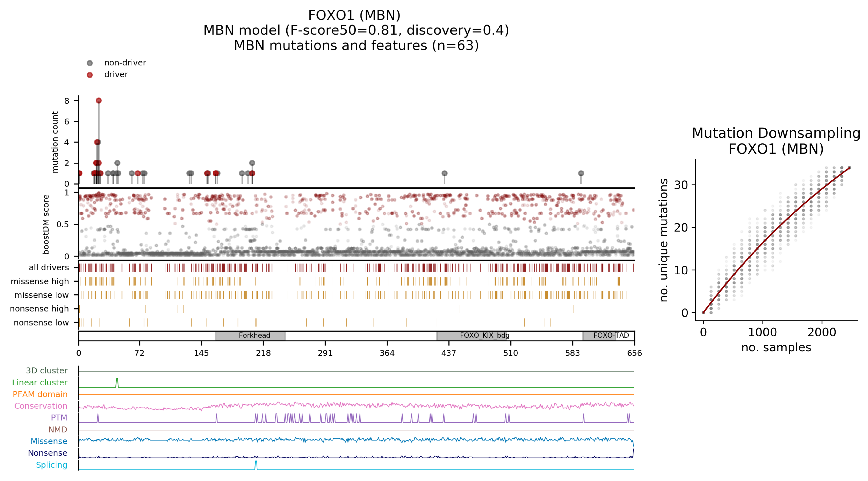Click the Conservation feature label
Viewport: 868px width, 481px height.
click(41, 406)
